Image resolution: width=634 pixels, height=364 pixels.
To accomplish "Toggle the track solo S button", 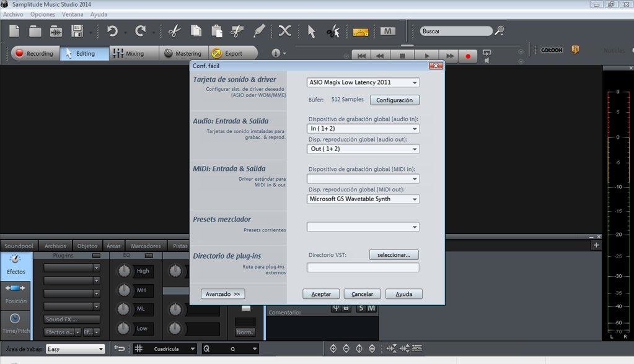I will [361, 308].
